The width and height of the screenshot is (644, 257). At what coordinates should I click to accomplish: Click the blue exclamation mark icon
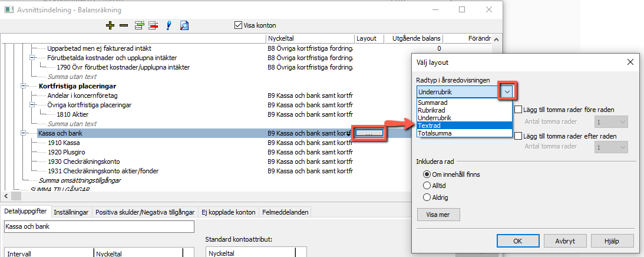[169, 25]
